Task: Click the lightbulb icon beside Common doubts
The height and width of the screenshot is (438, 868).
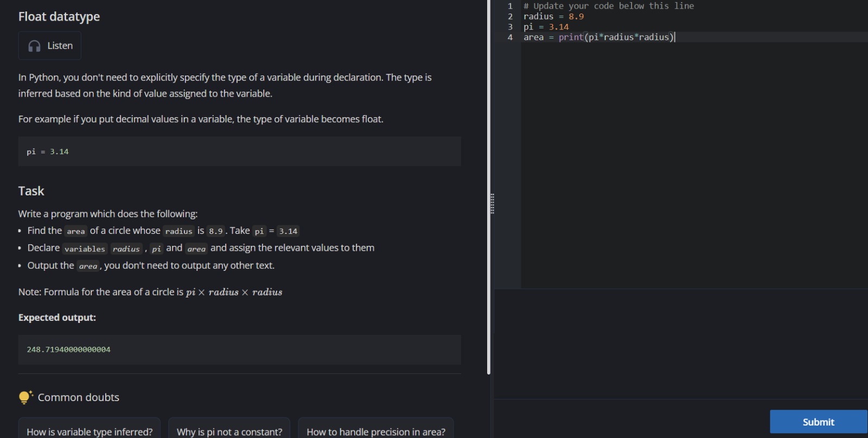Action: (25, 397)
